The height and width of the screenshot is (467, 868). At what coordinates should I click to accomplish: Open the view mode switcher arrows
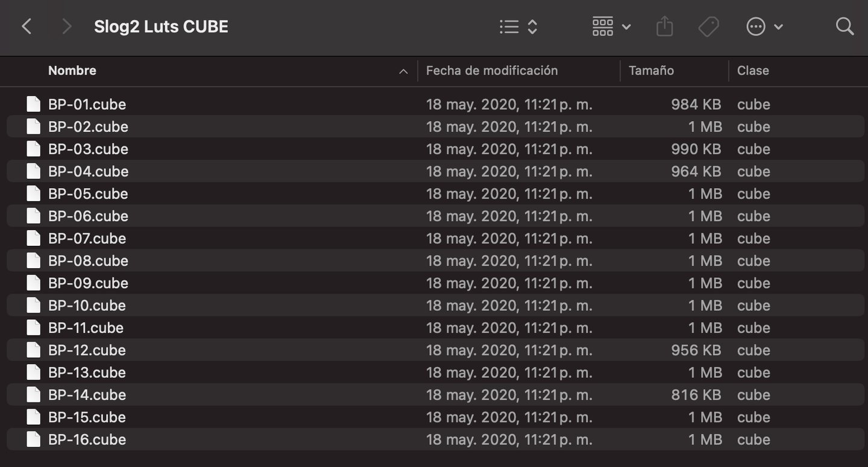(x=532, y=27)
